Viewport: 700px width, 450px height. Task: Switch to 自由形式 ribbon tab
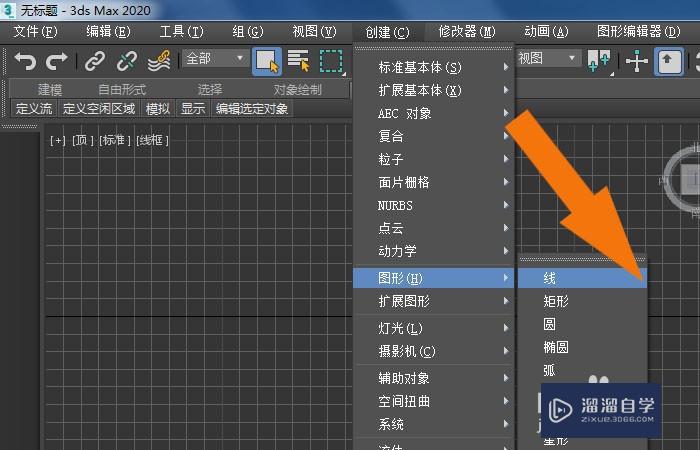[122, 90]
